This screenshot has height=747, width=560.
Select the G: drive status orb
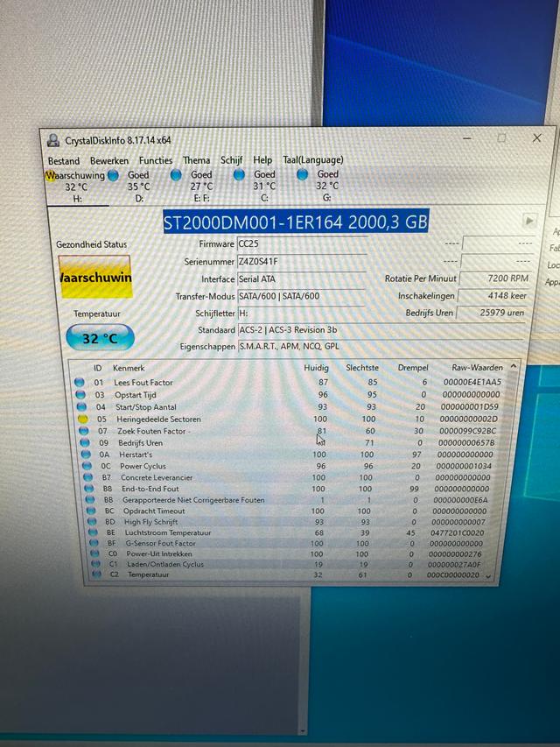point(302,174)
